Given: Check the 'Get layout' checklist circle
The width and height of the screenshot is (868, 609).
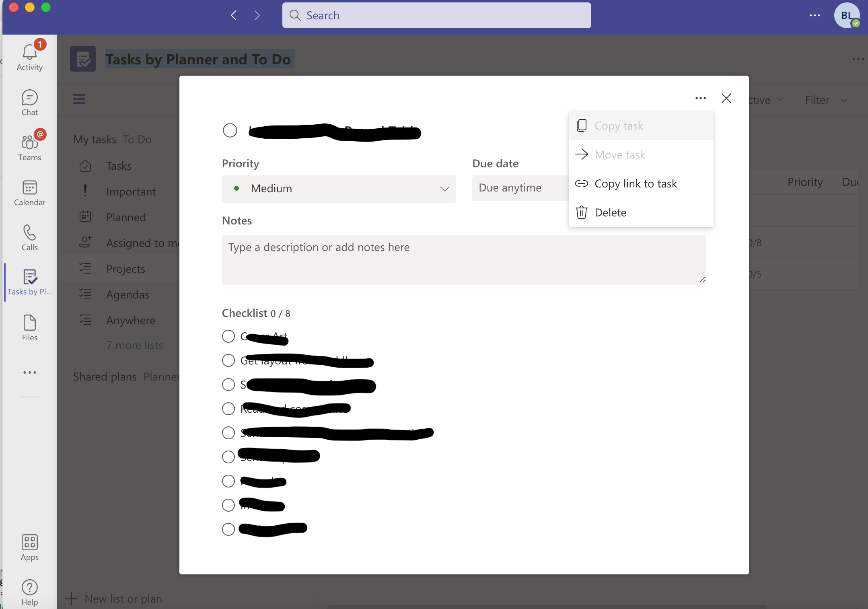Looking at the screenshot, I should click(228, 360).
